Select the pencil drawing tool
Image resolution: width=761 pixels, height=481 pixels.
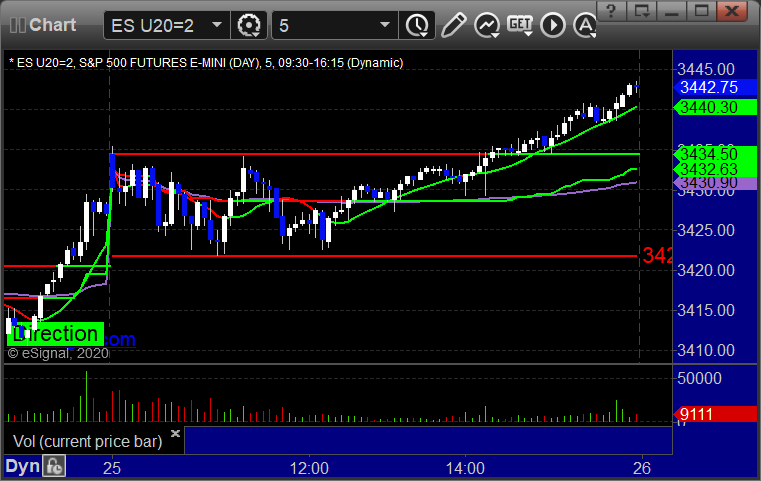click(x=453, y=25)
